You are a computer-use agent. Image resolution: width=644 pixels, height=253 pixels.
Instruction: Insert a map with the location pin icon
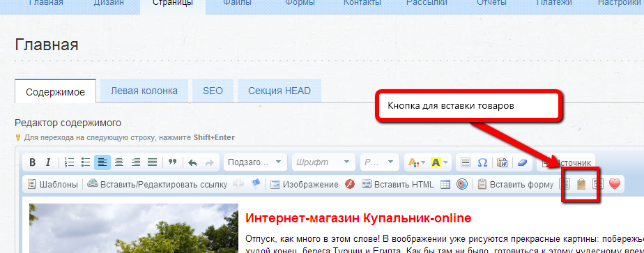pos(462,185)
